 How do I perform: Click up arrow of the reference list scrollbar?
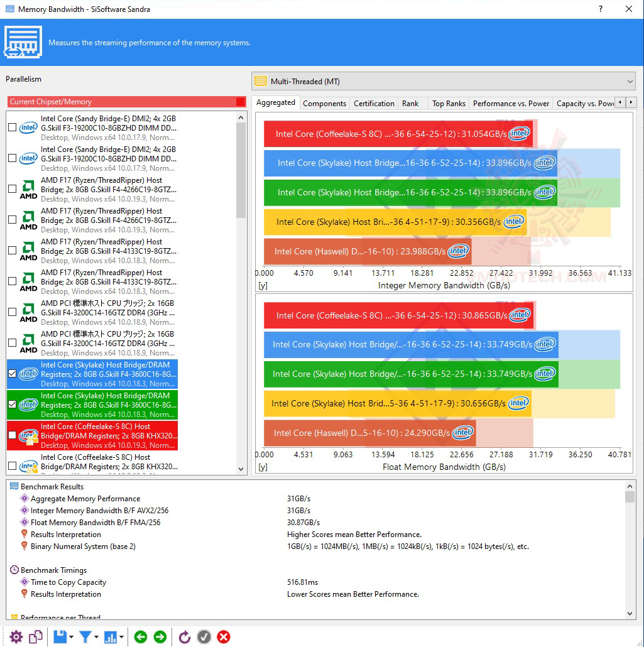point(241,117)
